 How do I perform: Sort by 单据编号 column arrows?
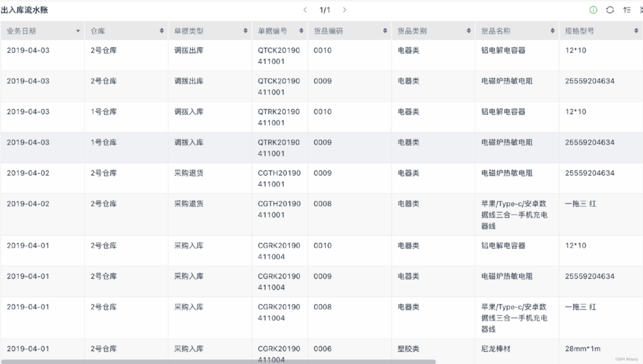(x=301, y=31)
